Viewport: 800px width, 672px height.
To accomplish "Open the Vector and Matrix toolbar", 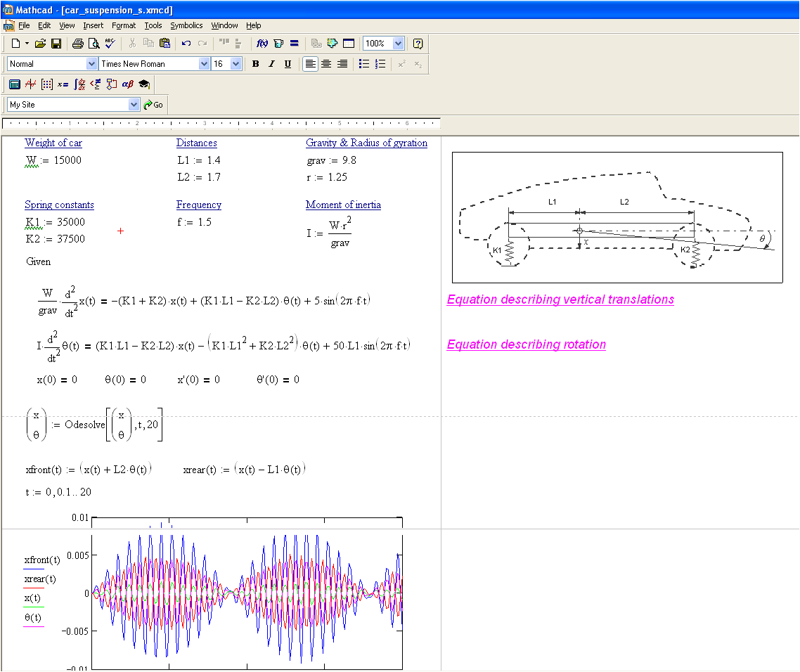I will pos(47,84).
